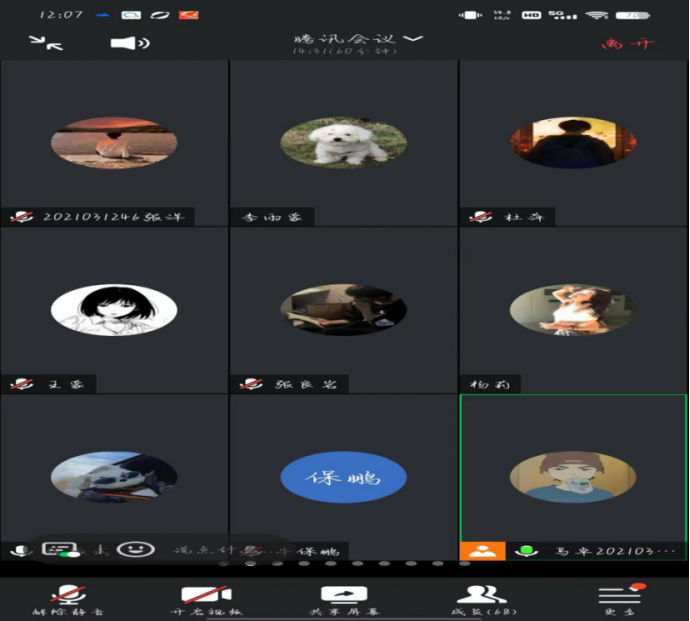Tap the sunset avatar of 2021031246张洋

tap(114, 143)
